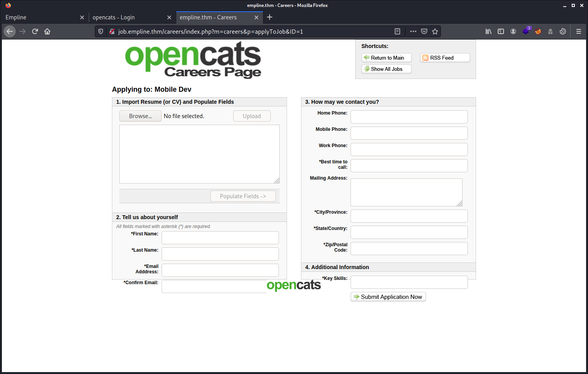Click Show All Jobs shortcut

click(387, 69)
